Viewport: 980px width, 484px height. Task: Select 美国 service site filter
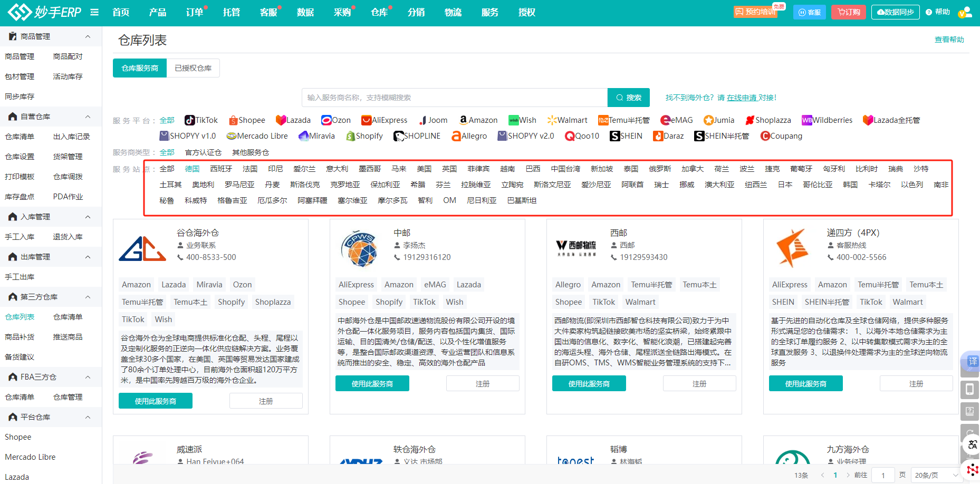pyautogui.click(x=424, y=169)
